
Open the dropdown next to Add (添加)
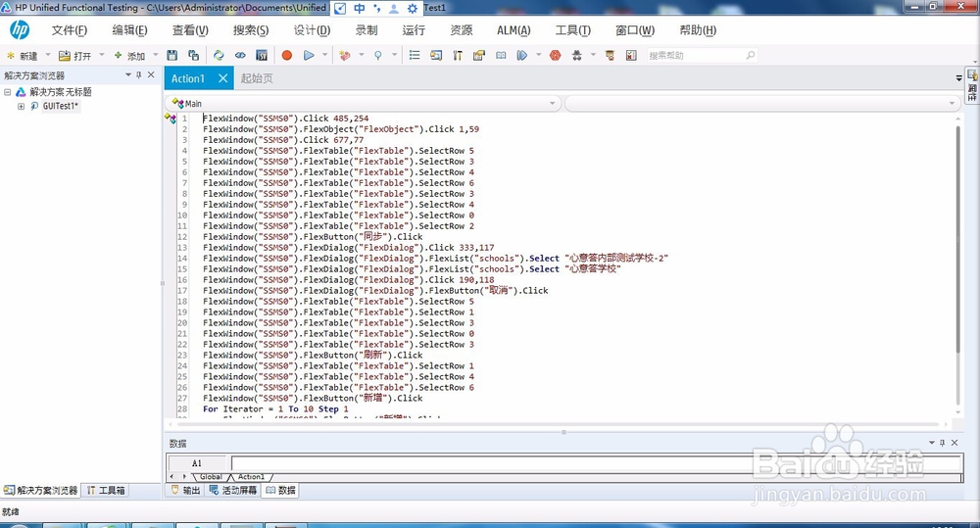[x=156, y=55]
